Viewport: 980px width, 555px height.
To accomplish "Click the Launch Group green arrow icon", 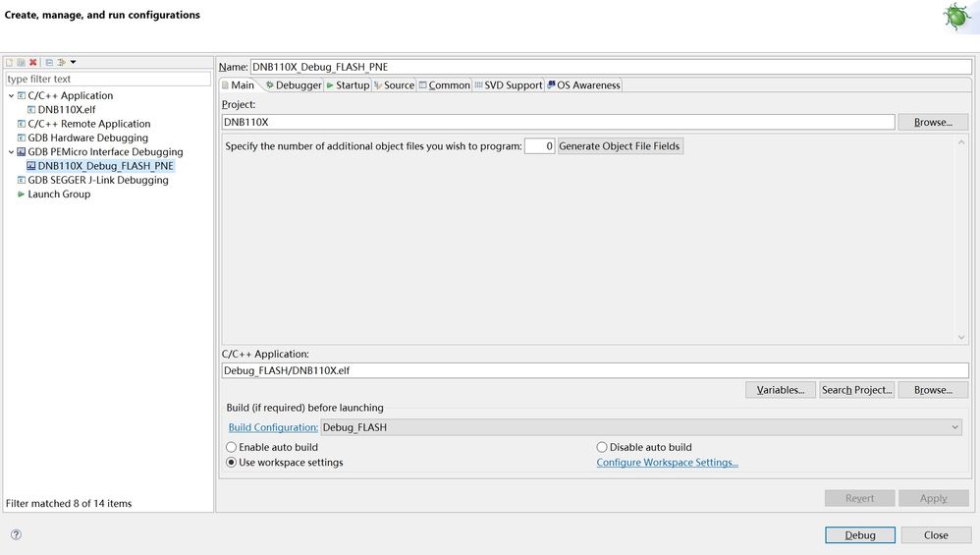I will coord(22,194).
